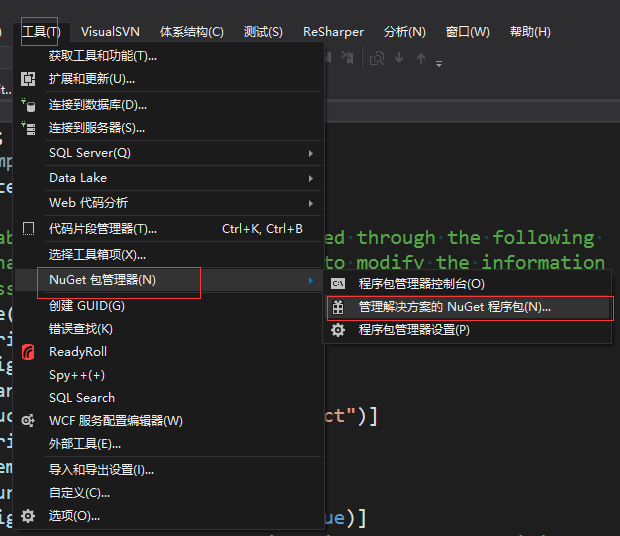Select 创建 GUID(G) menu entry
Viewport: 620px width, 536px height.
(x=168, y=306)
